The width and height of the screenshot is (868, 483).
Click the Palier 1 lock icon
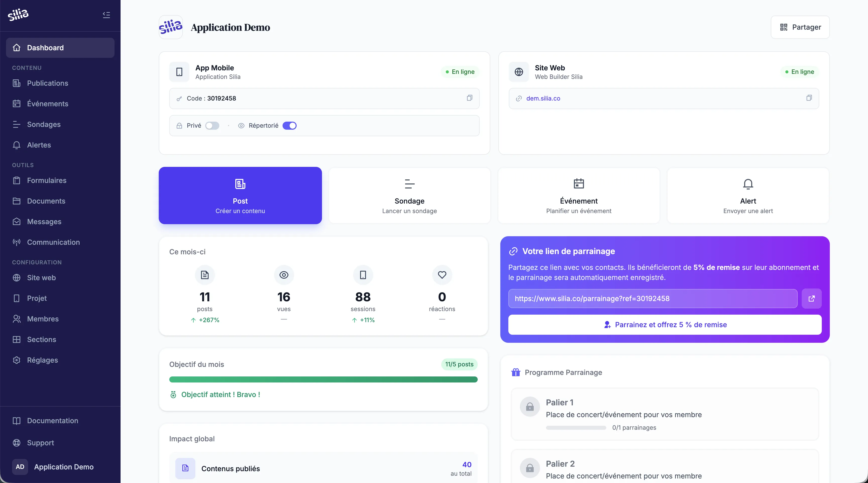[530, 407]
